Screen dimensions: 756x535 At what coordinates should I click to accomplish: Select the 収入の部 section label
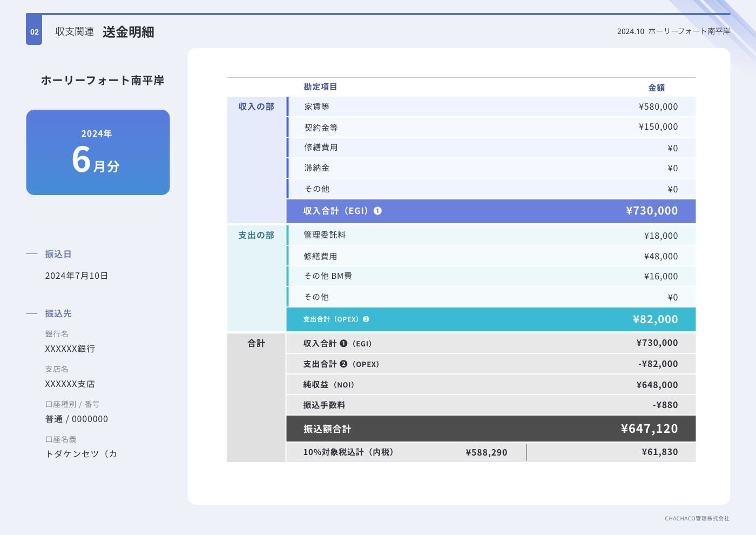pos(256,107)
